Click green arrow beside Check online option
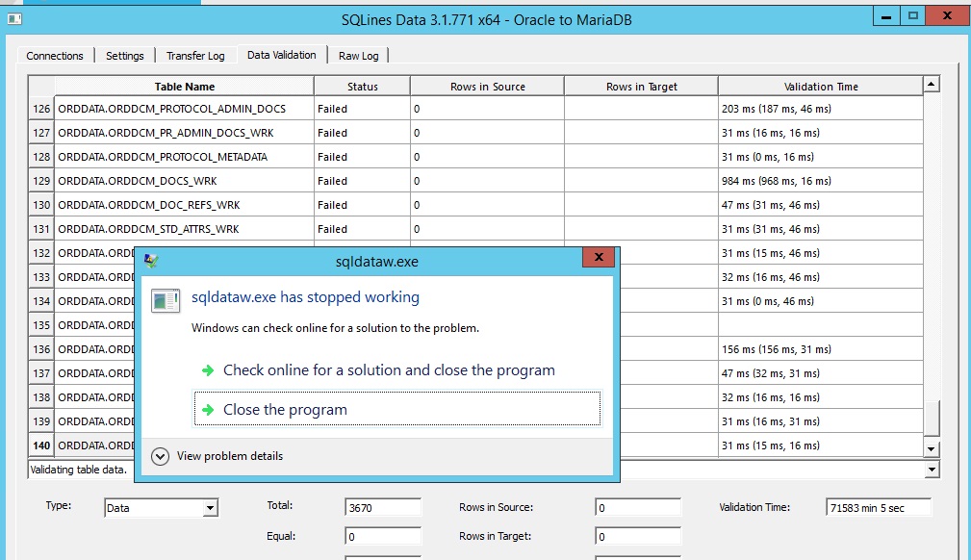The image size is (971, 560). (207, 370)
